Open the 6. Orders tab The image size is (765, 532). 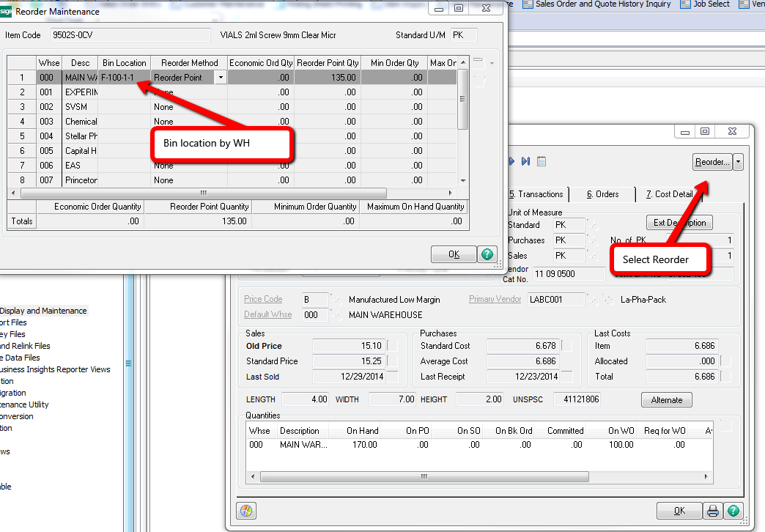pyautogui.click(x=602, y=194)
